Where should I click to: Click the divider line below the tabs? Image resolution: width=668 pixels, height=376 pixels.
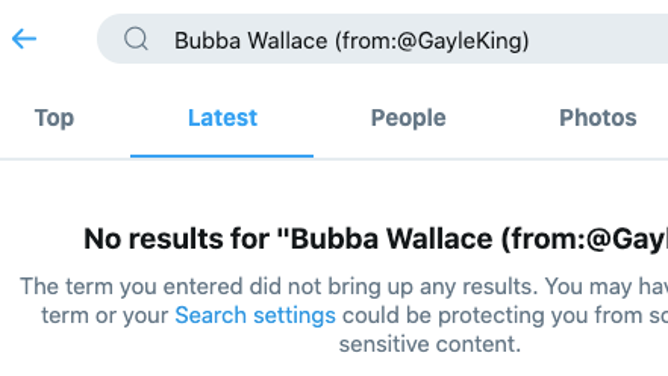coord(334,160)
